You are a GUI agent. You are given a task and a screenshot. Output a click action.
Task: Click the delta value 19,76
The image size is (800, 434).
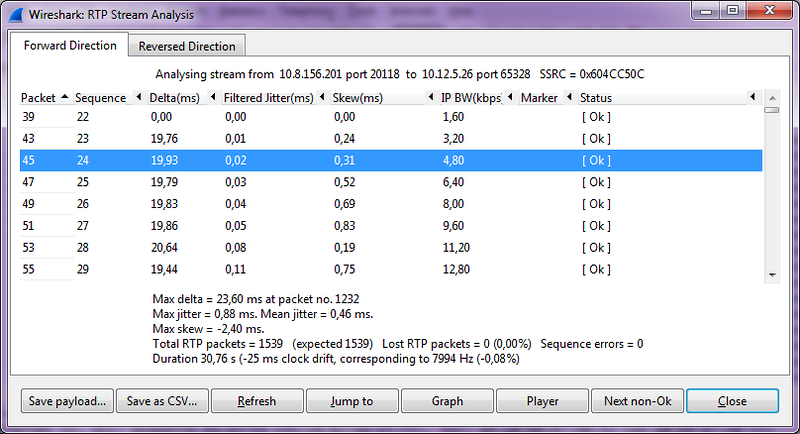[x=164, y=139]
